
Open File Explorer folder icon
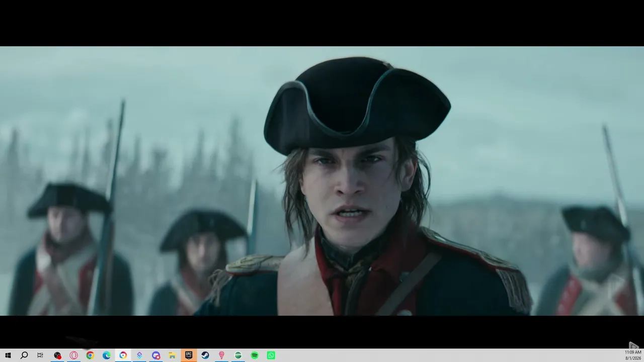click(x=172, y=355)
